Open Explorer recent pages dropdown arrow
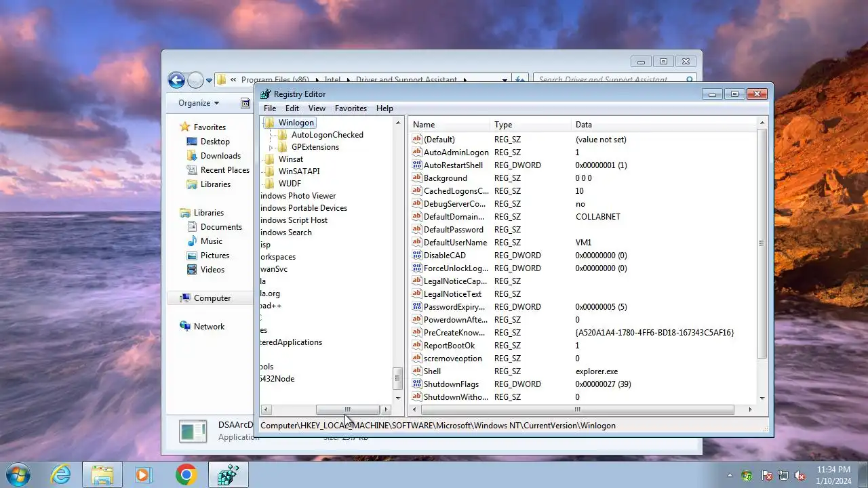Screen dimensions: 868x488 pyautogui.click(x=209, y=81)
